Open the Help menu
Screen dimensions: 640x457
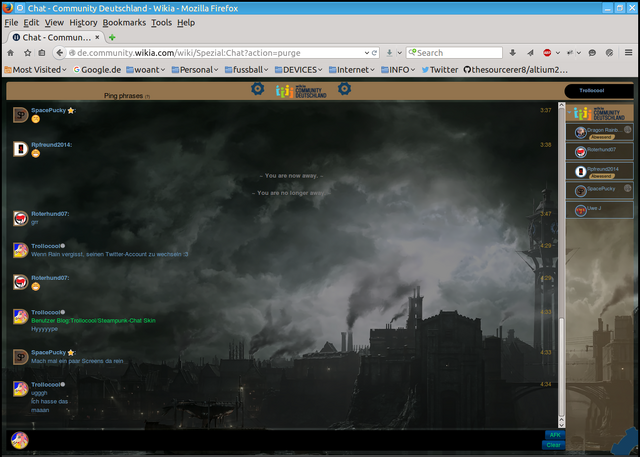click(x=186, y=23)
